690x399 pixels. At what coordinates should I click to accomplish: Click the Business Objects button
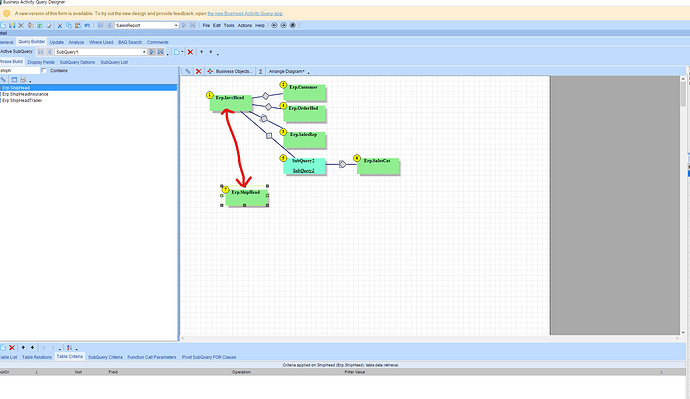point(230,71)
